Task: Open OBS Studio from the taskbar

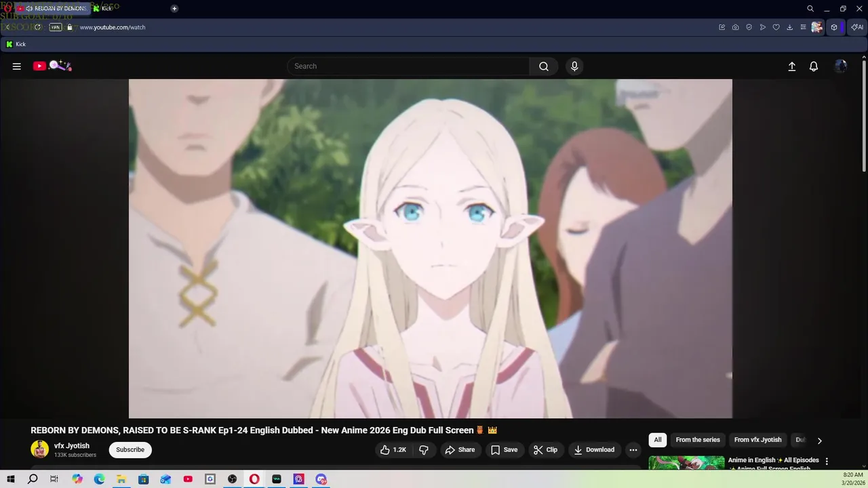Action: tap(233, 479)
